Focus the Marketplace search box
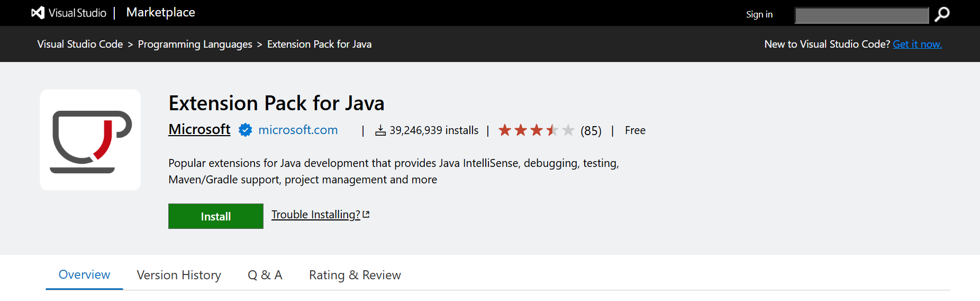The height and width of the screenshot is (301, 980). pos(862,15)
